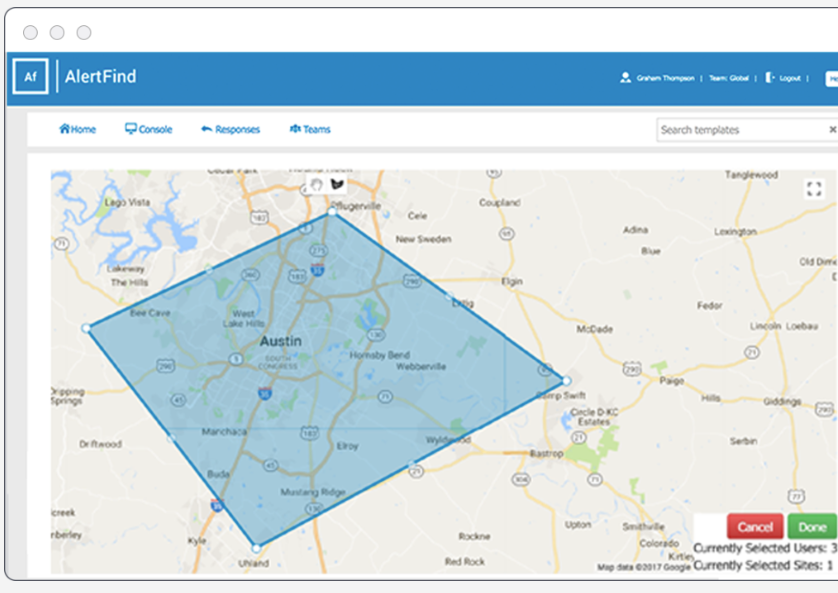Select the hand pan tool on the map
Viewport: 838px width, 593px height.
click(316, 184)
